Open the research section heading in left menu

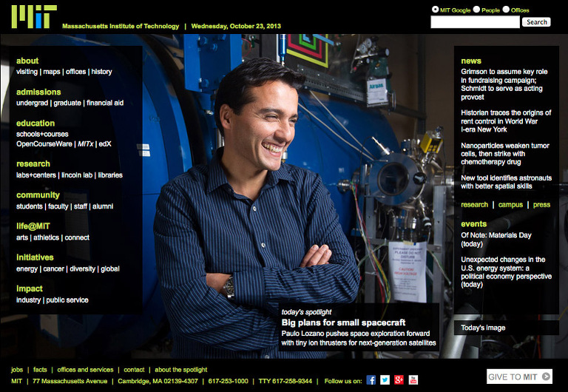[33, 163]
